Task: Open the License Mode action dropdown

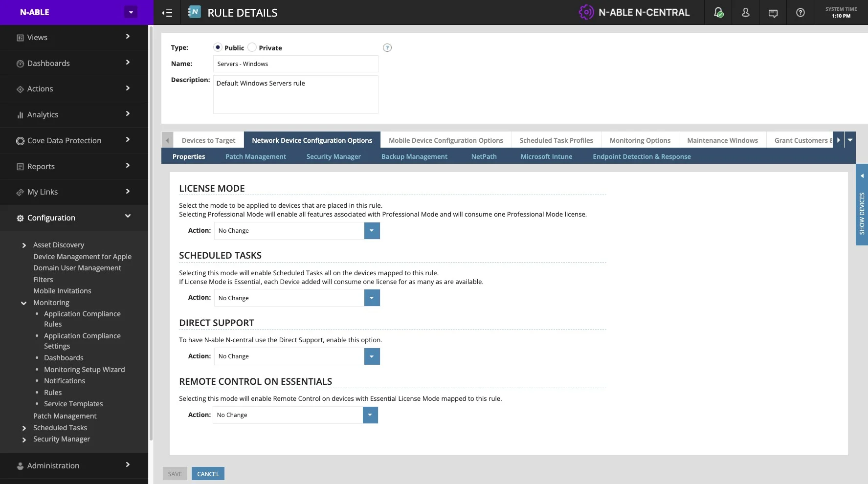Action: [x=372, y=231]
